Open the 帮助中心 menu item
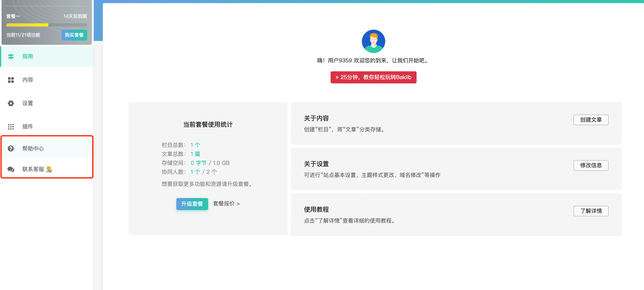Screen dimensions: 644x290 47,149
